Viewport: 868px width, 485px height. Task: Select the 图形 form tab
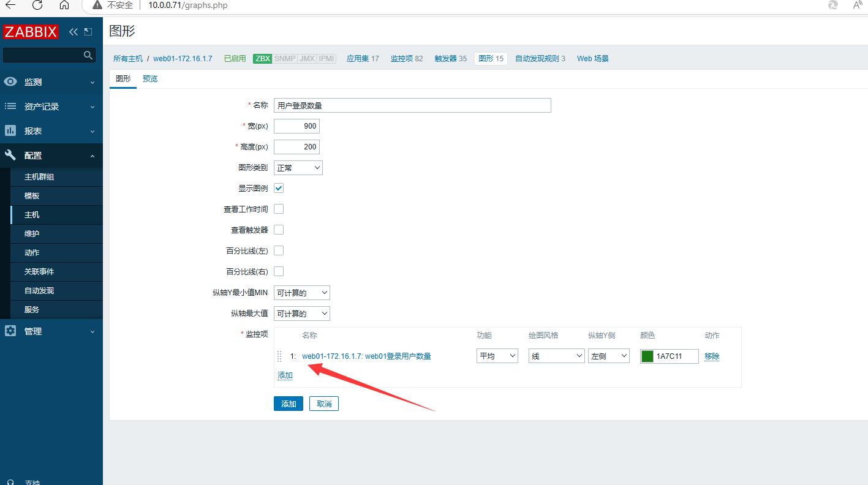point(123,79)
